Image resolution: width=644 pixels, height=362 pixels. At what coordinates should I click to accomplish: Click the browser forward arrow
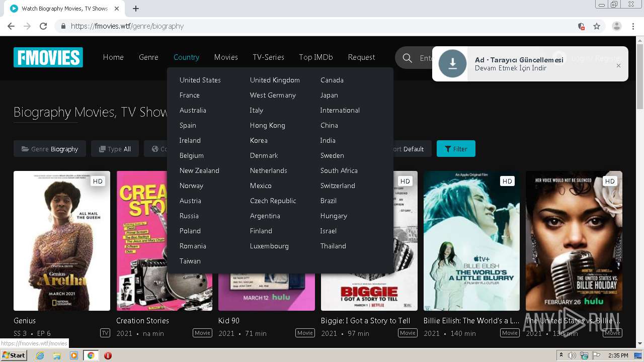click(x=27, y=26)
